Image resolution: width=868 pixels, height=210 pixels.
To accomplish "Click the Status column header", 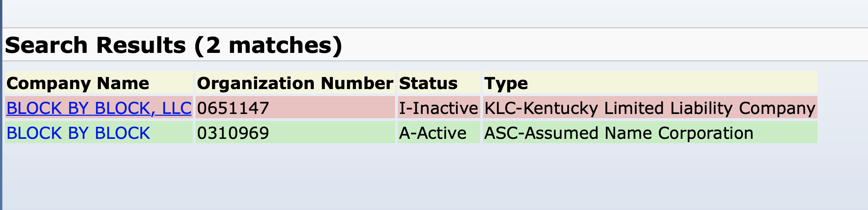I will 428,83.
